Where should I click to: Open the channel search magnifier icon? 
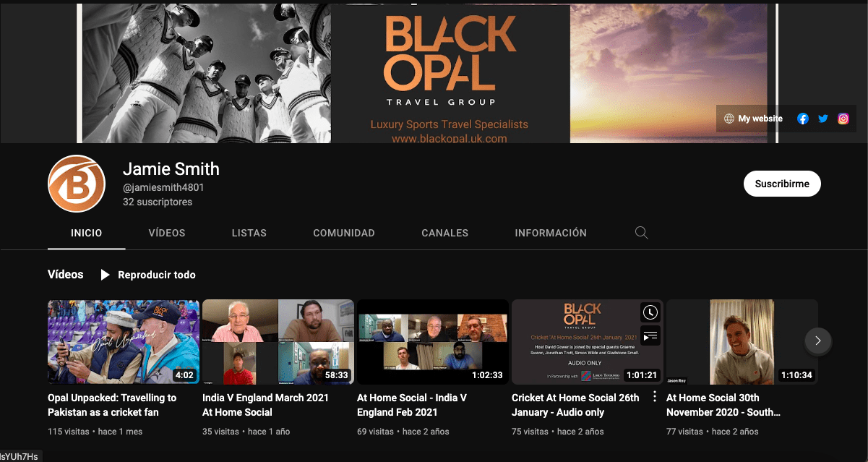tap(641, 233)
